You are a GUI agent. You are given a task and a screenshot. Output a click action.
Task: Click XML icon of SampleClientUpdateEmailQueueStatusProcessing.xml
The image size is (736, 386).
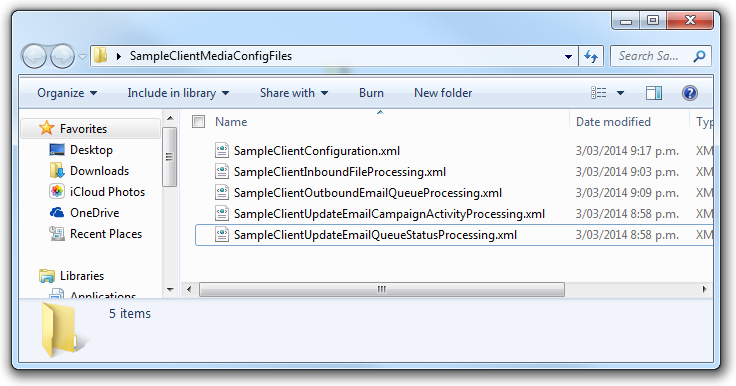[x=222, y=234]
